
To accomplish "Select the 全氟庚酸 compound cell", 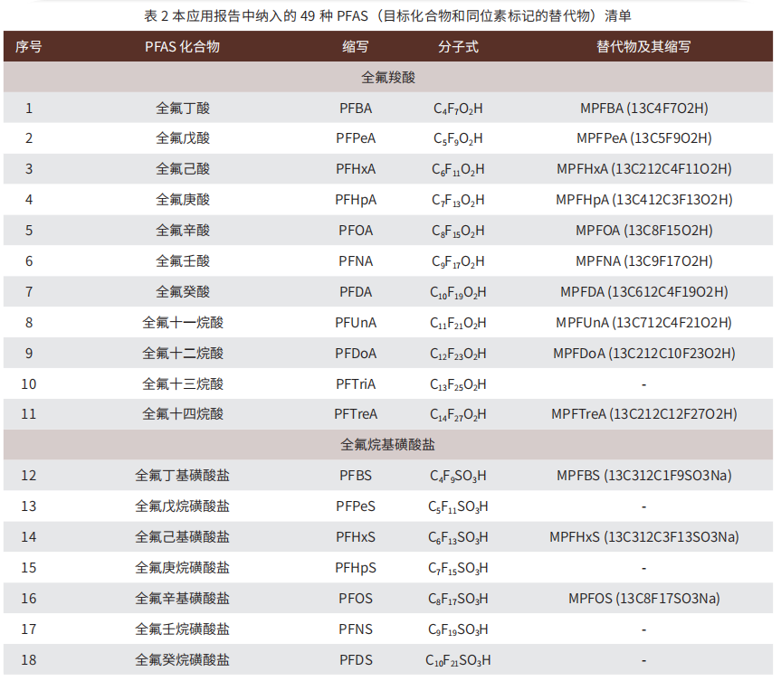I will (x=182, y=200).
